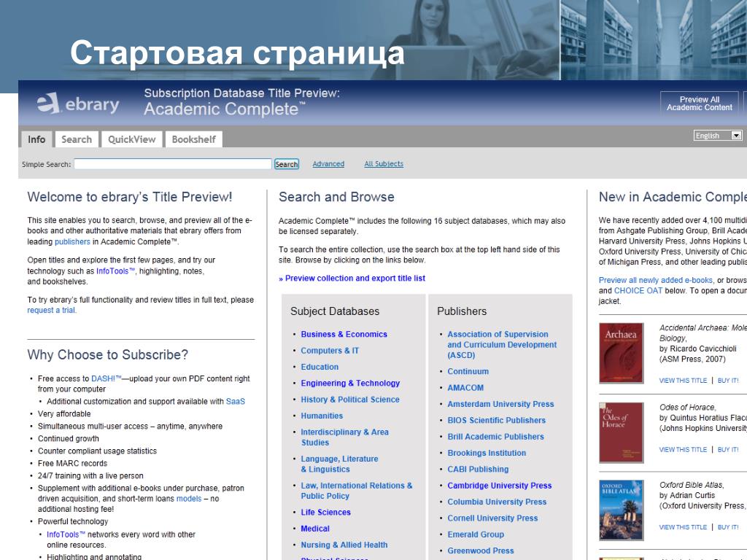The width and height of the screenshot is (747, 560).
Task: Open InfoTools link under Powerful technology
Action: point(66,534)
